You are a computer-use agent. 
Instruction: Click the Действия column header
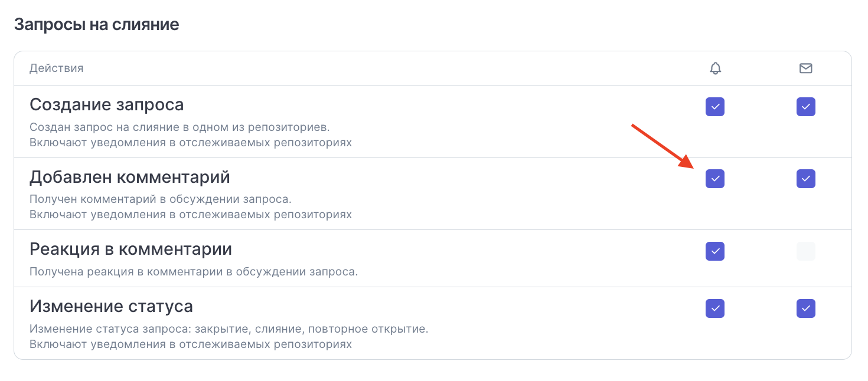click(56, 68)
